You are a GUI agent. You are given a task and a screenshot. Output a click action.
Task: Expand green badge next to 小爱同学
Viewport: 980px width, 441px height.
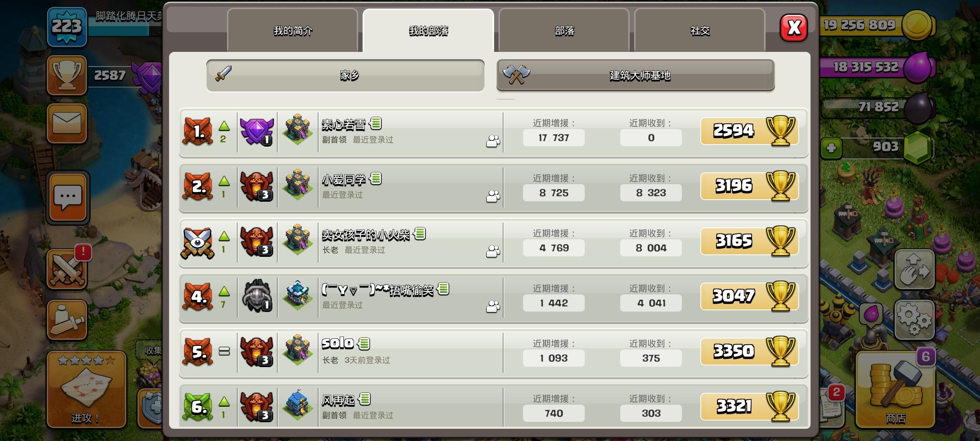pyautogui.click(x=375, y=178)
